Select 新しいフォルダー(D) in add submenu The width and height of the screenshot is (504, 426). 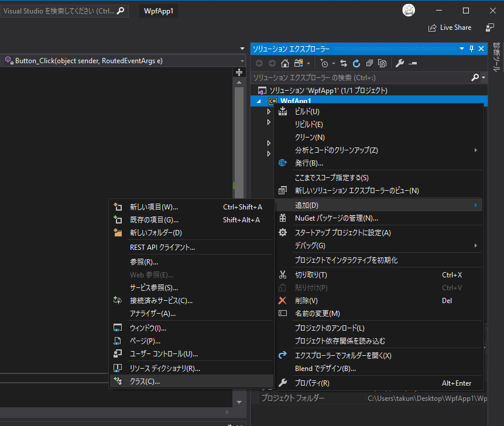pos(191,232)
